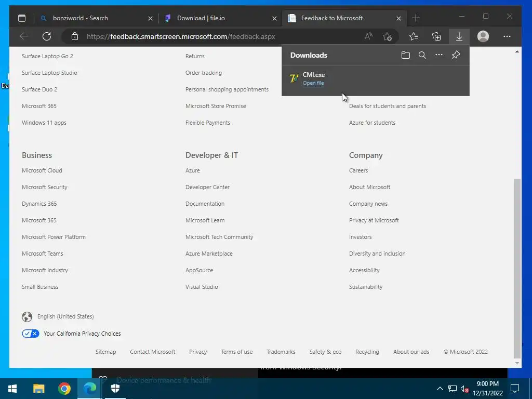
Task: Activate the Read aloud icon
Action: point(368,36)
